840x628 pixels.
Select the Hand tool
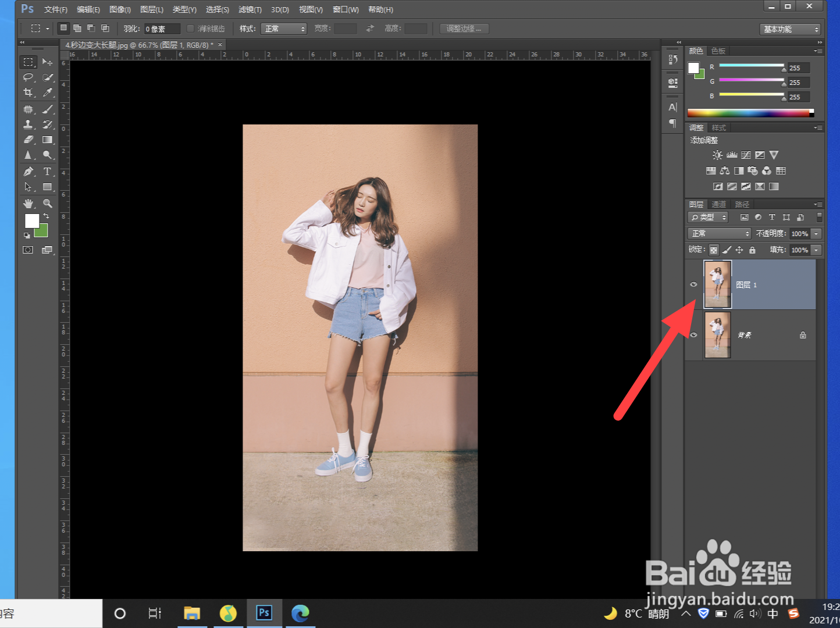coord(28,204)
